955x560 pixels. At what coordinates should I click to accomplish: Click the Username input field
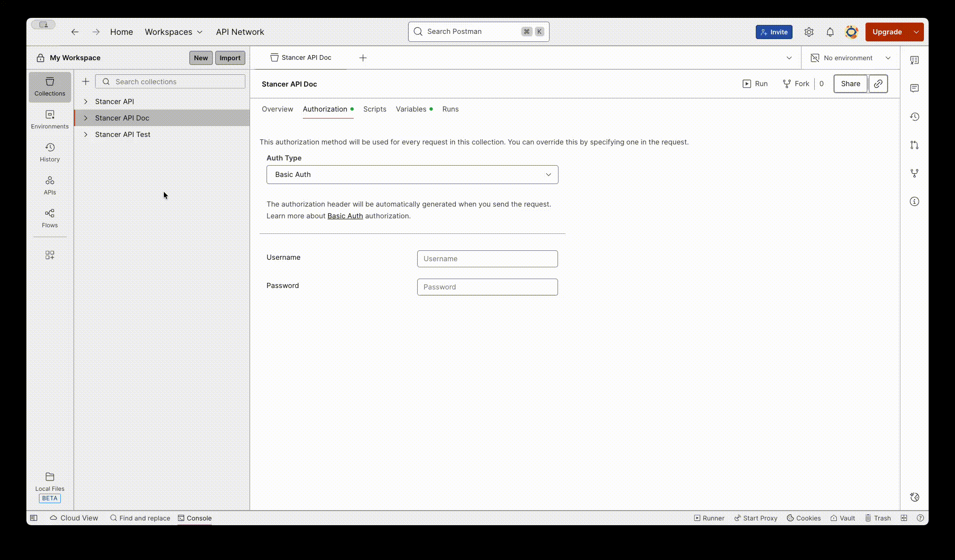(487, 258)
